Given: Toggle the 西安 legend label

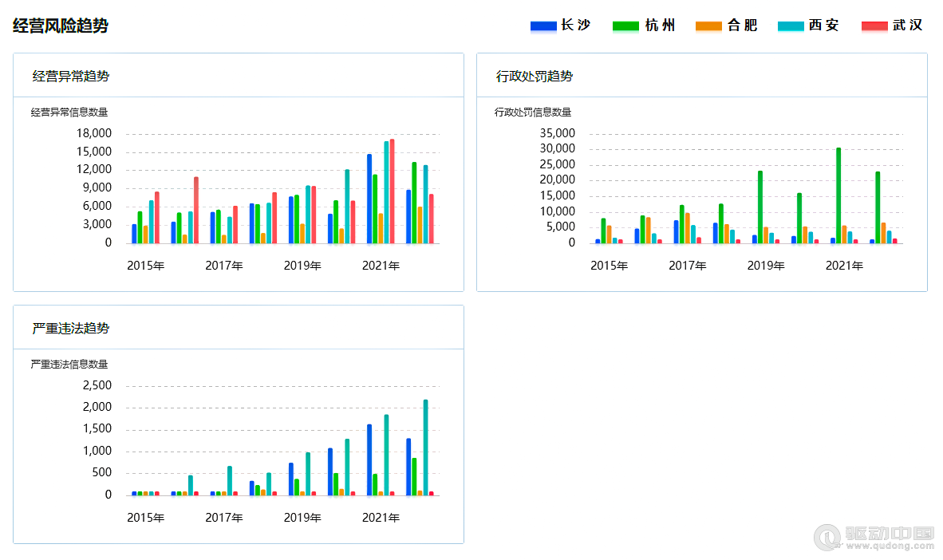Looking at the screenshot, I should click(824, 26).
